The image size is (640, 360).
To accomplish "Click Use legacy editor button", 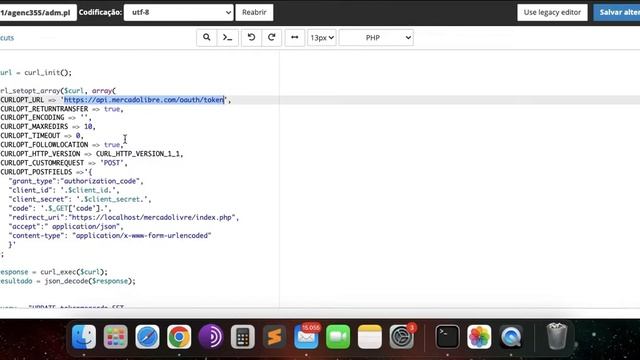I will pyautogui.click(x=552, y=12).
